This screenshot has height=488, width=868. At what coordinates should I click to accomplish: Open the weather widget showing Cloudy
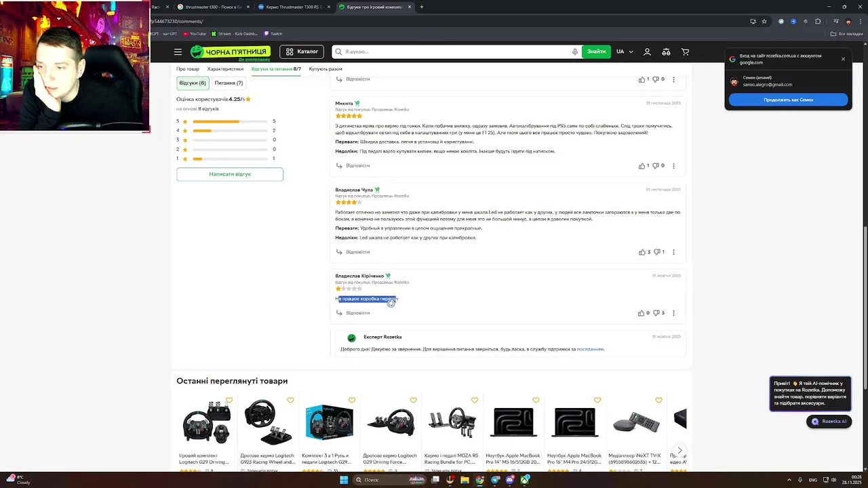click(x=19, y=480)
